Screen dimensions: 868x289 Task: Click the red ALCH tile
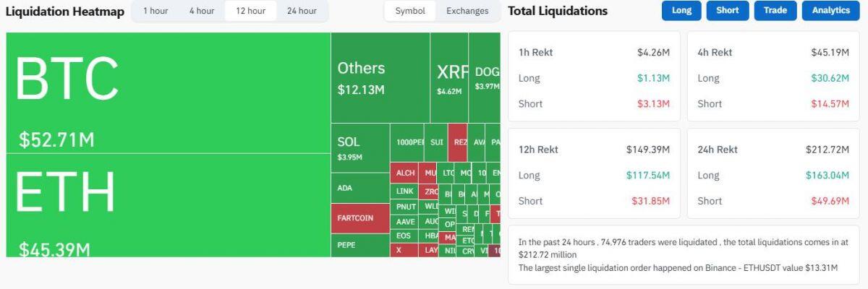click(x=405, y=173)
